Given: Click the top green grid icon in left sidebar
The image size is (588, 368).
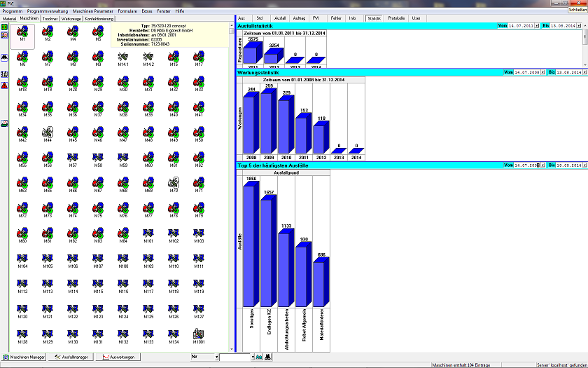Looking at the screenshot, I should 4,27.
